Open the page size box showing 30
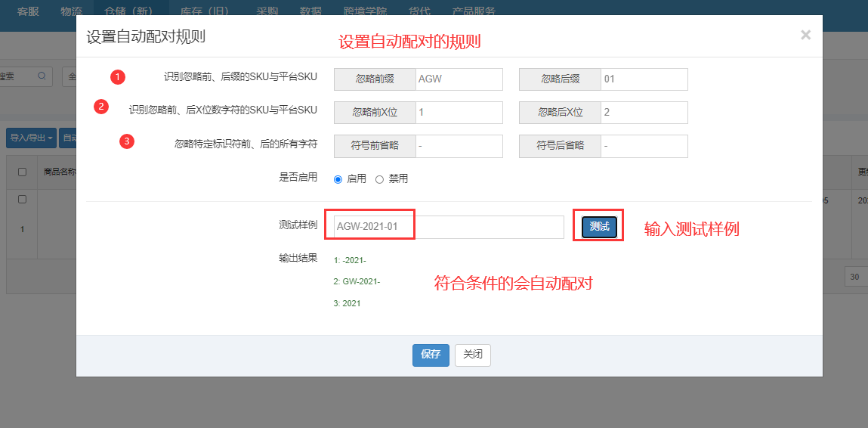The height and width of the screenshot is (428, 868). point(856,277)
